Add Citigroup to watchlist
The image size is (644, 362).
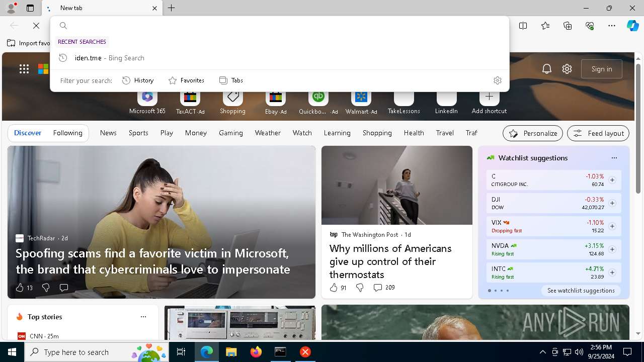tap(612, 180)
